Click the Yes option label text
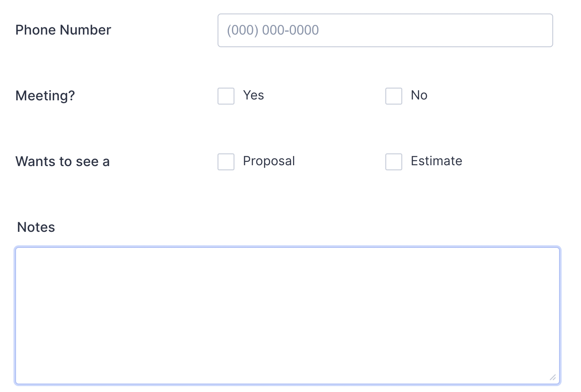Screen dimensions: 581x392 tap(253, 95)
